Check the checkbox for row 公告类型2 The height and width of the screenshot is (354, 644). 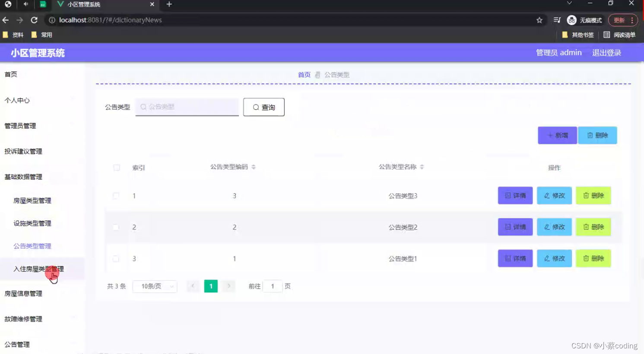click(x=116, y=227)
